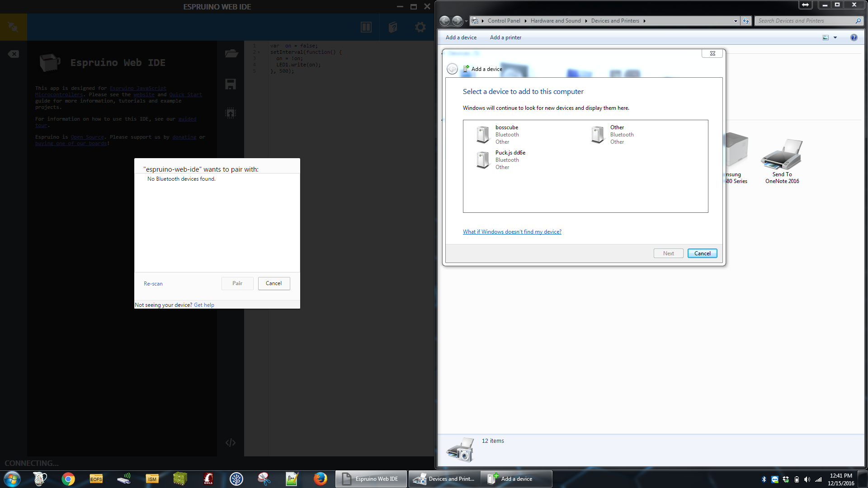
Task: Click the Explorer back navigation button
Action: click(x=445, y=21)
